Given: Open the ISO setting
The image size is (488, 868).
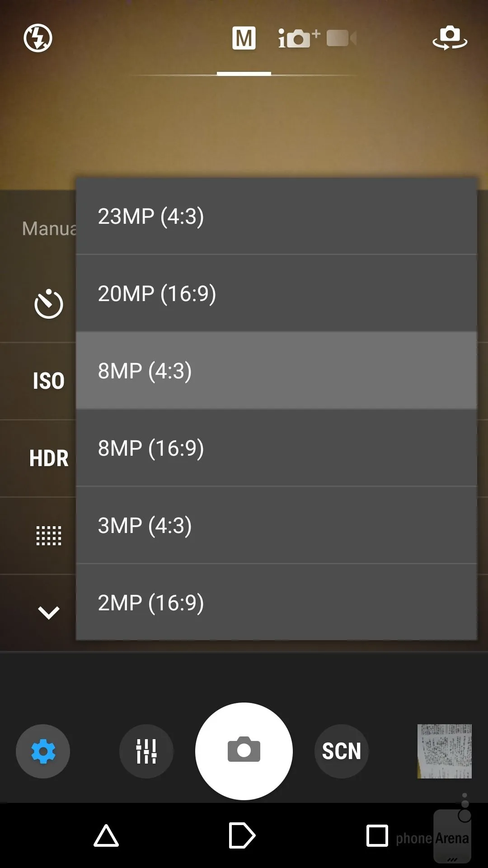Looking at the screenshot, I should tap(48, 381).
